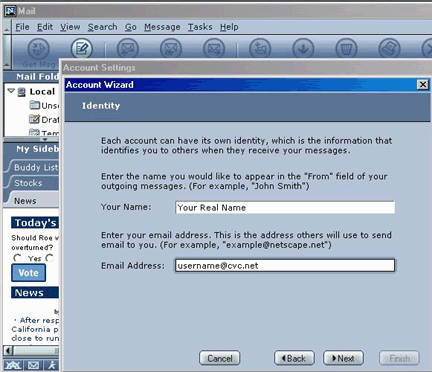Click the Next message down-arrow icon

303,49
